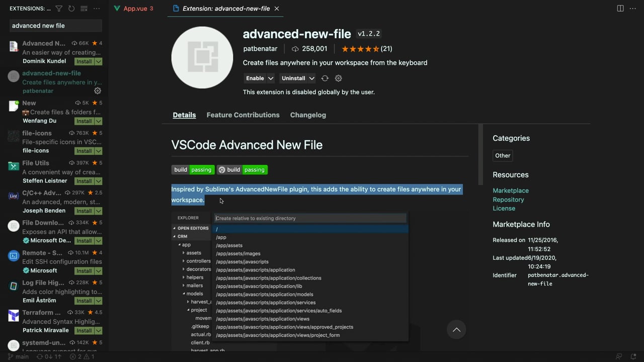
Task: Click the large advanced-new-file extension logo
Action: [x=202, y=57]
